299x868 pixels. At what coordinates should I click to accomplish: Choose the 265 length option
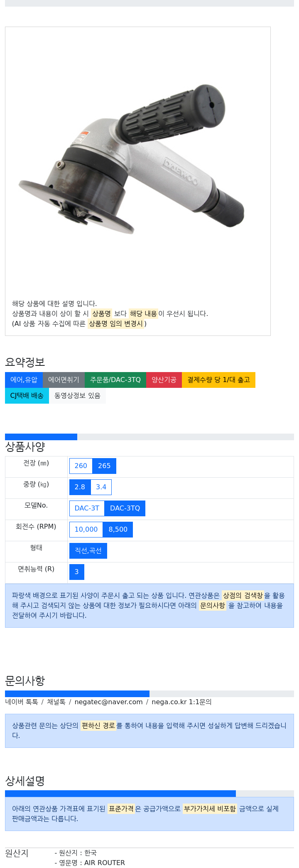(104, 466)
